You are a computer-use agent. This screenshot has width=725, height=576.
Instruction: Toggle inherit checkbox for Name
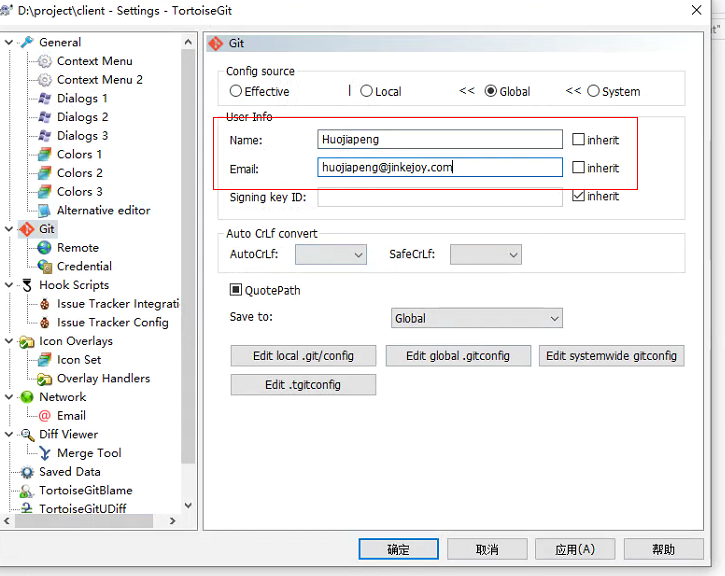pyautogui.click(x=578, y=139)
